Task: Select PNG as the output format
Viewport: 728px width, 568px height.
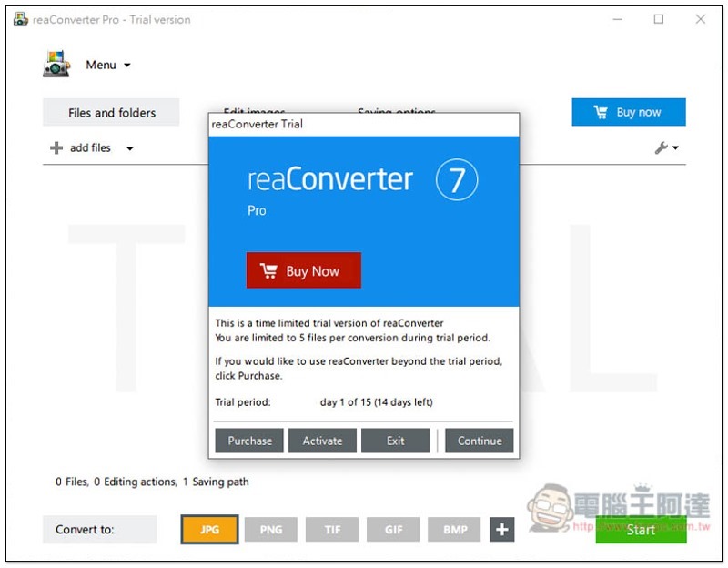Action: [270, 529]
